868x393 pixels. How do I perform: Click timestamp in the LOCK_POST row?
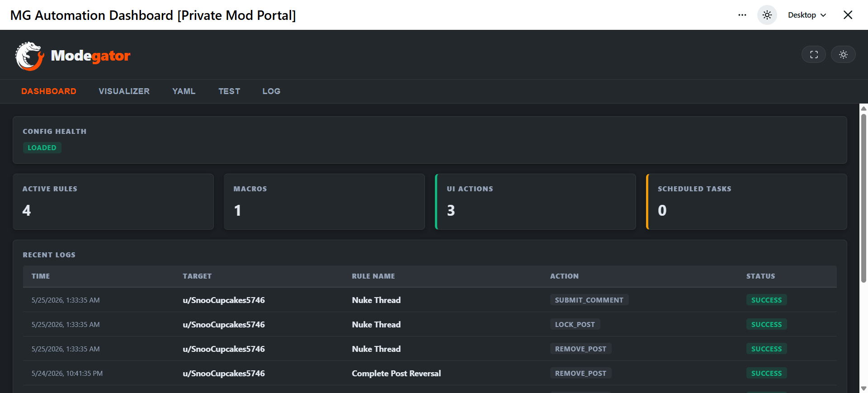coord(66,324)
